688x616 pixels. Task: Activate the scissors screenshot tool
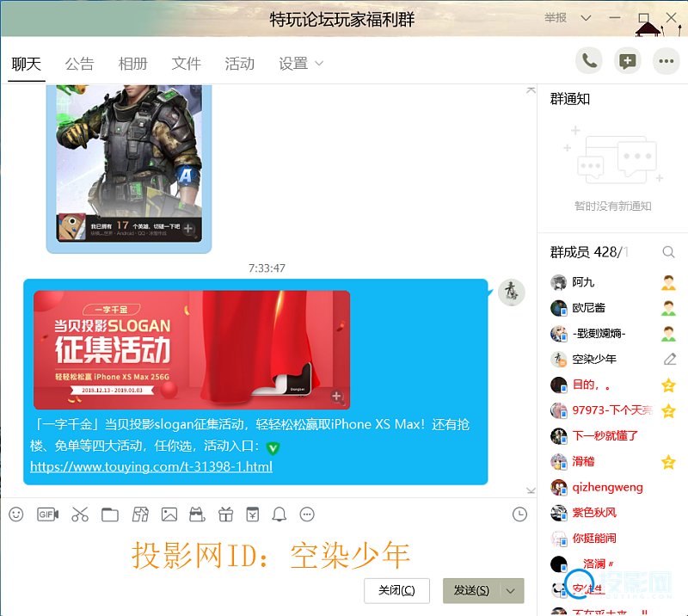(80, 514)
